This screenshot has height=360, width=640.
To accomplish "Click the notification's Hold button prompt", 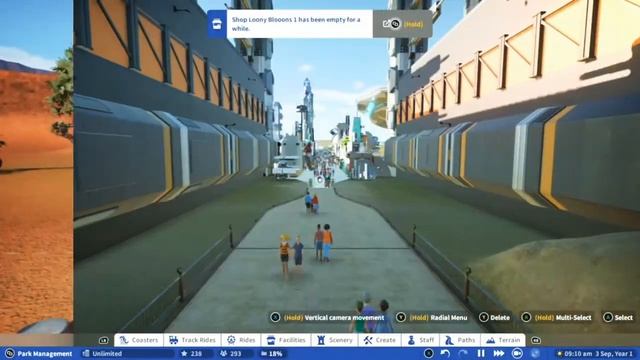I will 413,24.
